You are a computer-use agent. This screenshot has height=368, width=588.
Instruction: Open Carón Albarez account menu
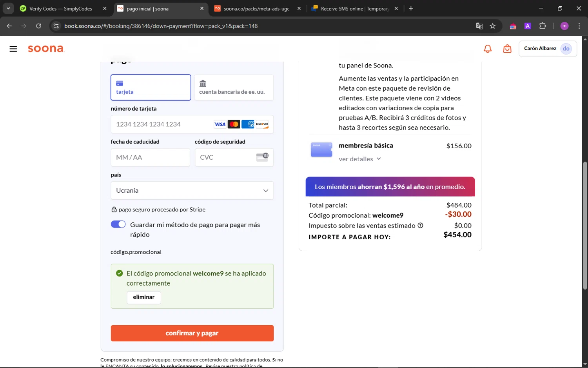tap(548, 49)
